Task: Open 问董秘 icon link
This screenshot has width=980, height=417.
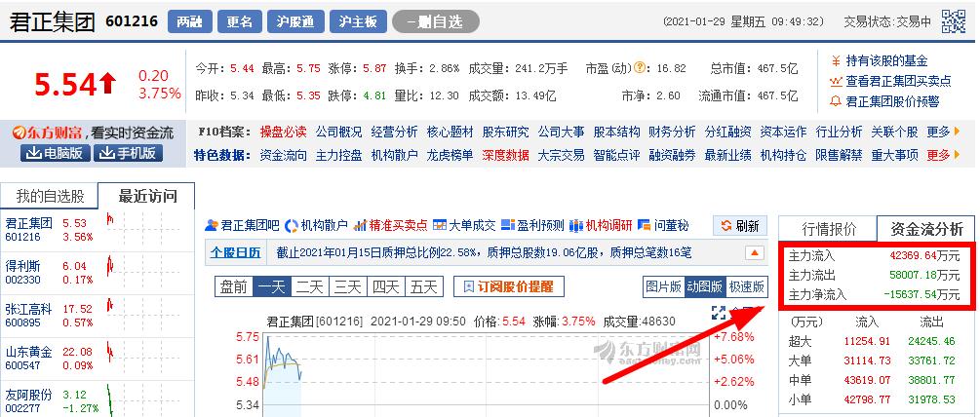Action: point(663,225)
